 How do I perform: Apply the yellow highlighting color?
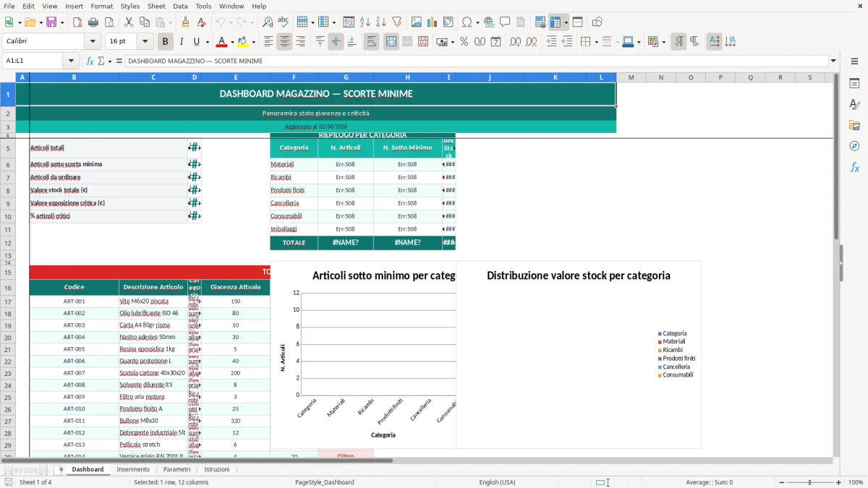point(243,42)
